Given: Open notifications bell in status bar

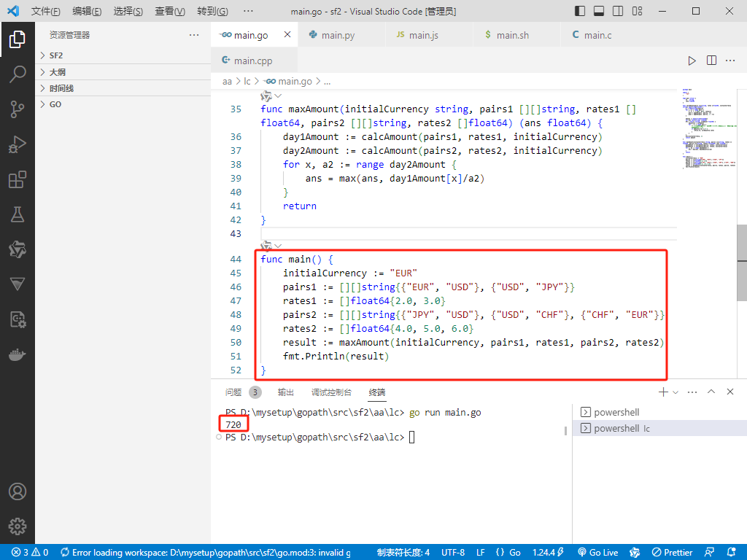Looking at the screenshot, I should pos(732,553).
